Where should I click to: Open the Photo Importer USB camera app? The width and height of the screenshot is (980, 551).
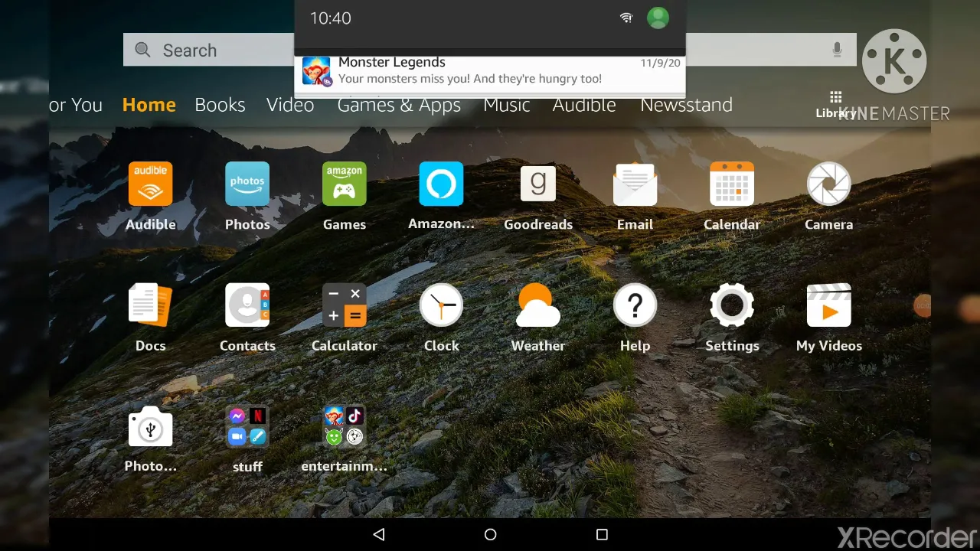[x=150, y=426]
